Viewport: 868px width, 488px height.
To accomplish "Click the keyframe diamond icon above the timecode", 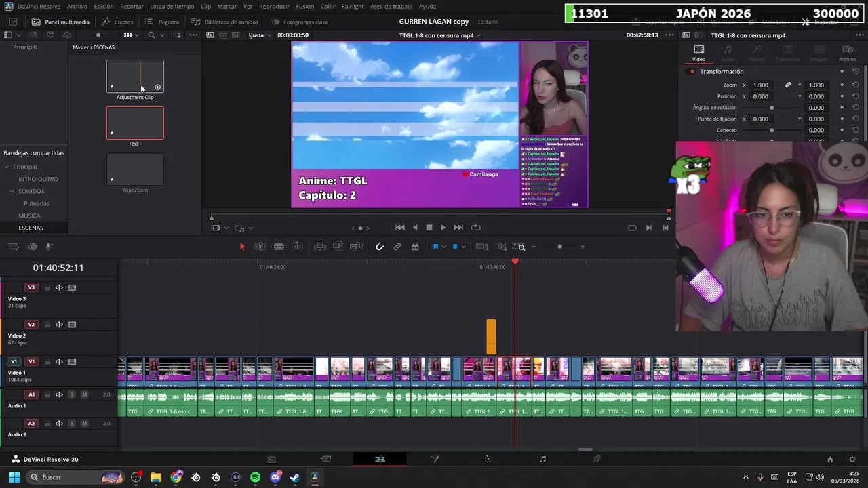I will (33, 247).
